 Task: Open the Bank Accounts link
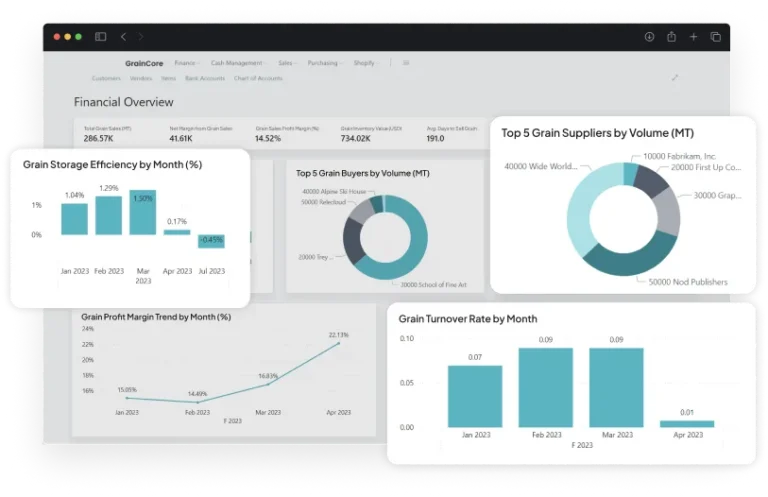pyautogui.click(x=205, y=78)
